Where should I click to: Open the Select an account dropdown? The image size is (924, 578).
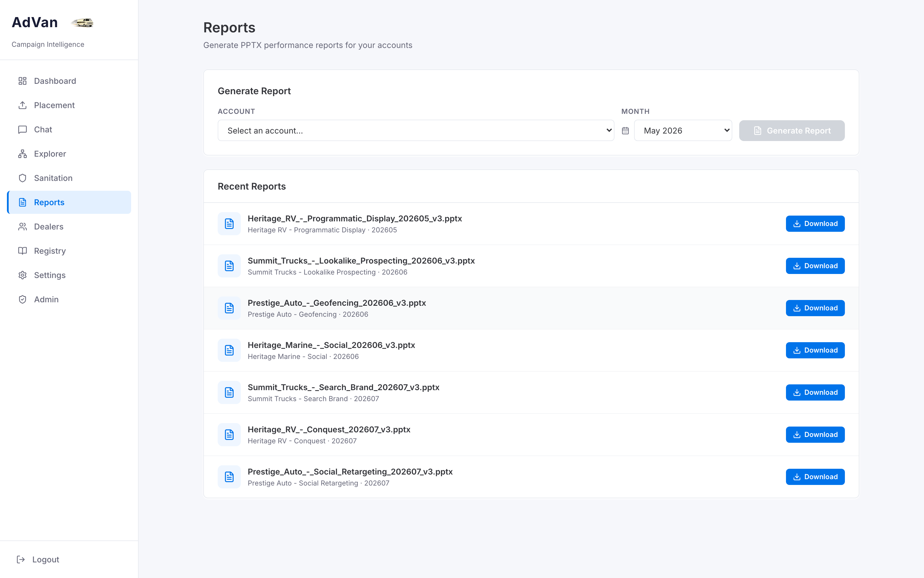(x=416, y=131)
